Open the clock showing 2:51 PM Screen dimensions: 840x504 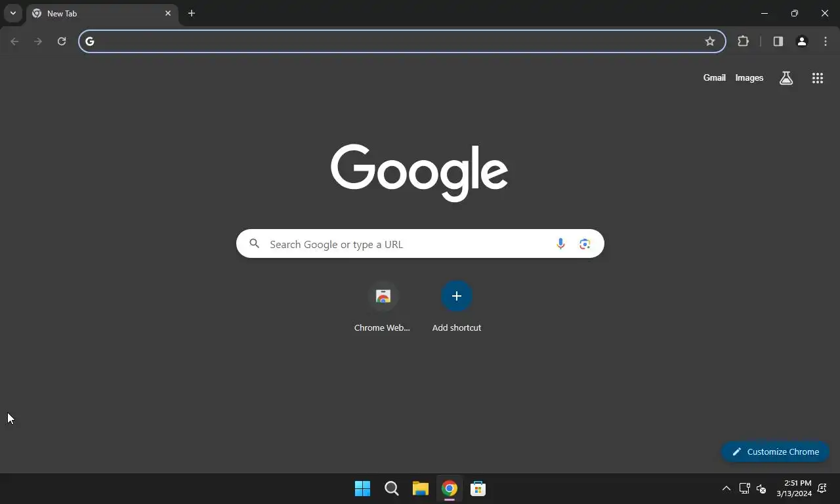(x=794, y=488)
